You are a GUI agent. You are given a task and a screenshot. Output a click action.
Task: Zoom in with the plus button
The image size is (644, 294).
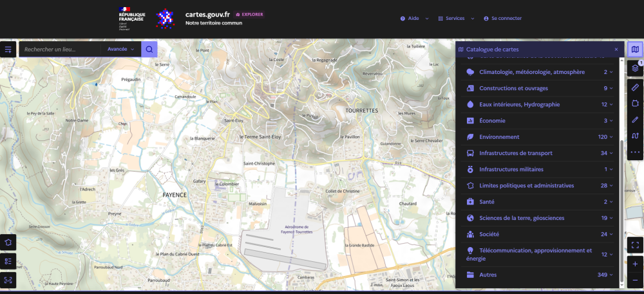tap(635, 264)
